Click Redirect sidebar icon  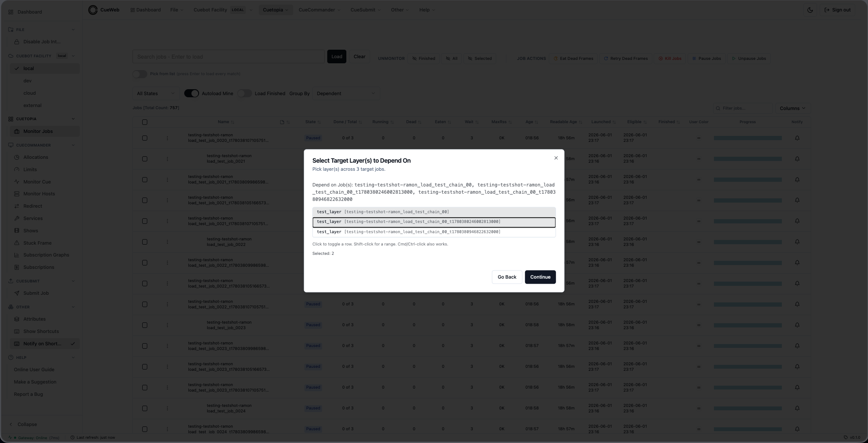(x=17, y=206)
